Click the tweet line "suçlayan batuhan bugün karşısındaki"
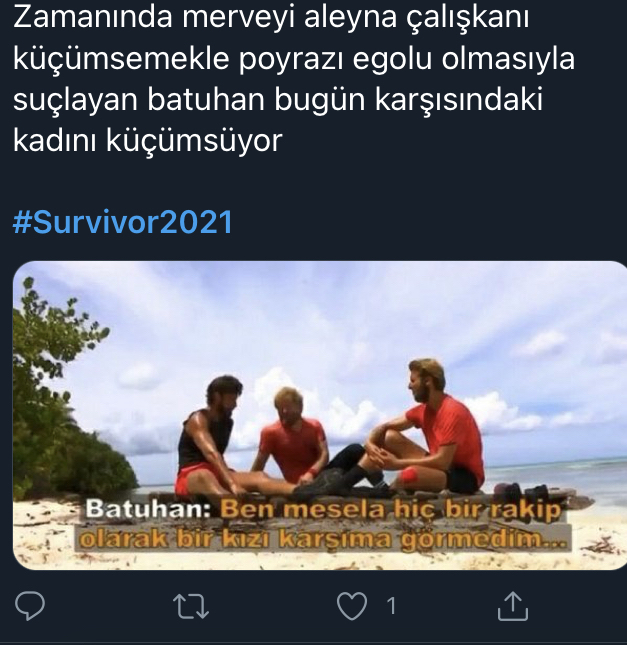The height and width of the screenshot is (645, 627). [x=278, y=100]
